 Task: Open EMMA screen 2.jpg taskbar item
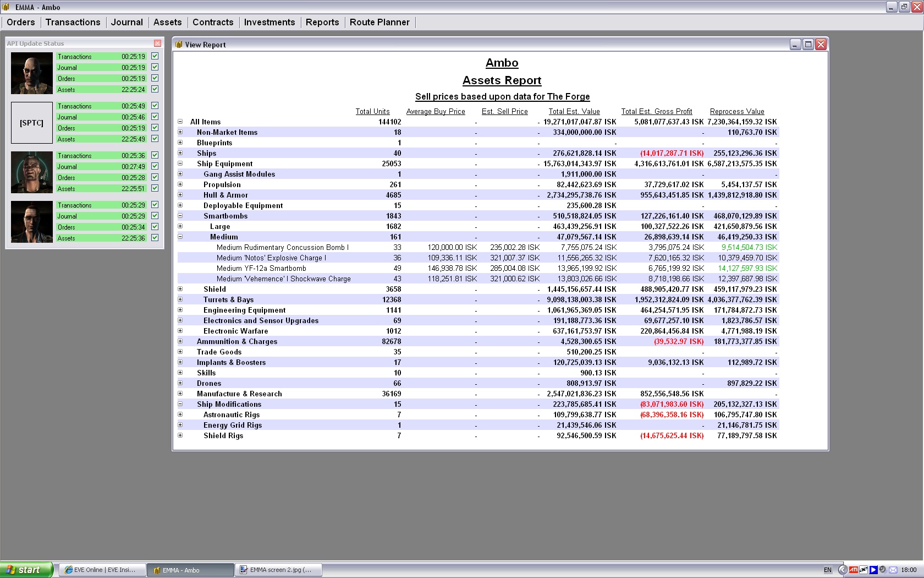point(279,570)
